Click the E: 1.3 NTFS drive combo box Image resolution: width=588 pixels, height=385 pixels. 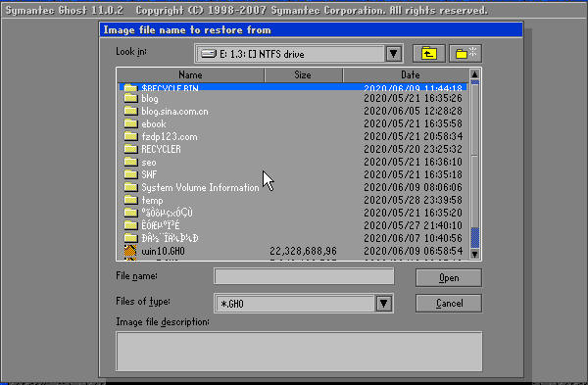tap(299, 54)
